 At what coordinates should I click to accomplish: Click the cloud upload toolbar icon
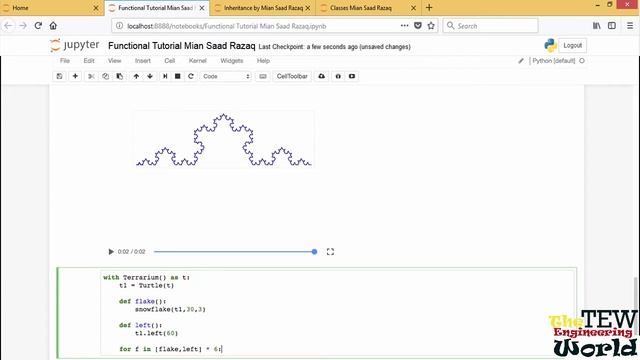[322, 76]
